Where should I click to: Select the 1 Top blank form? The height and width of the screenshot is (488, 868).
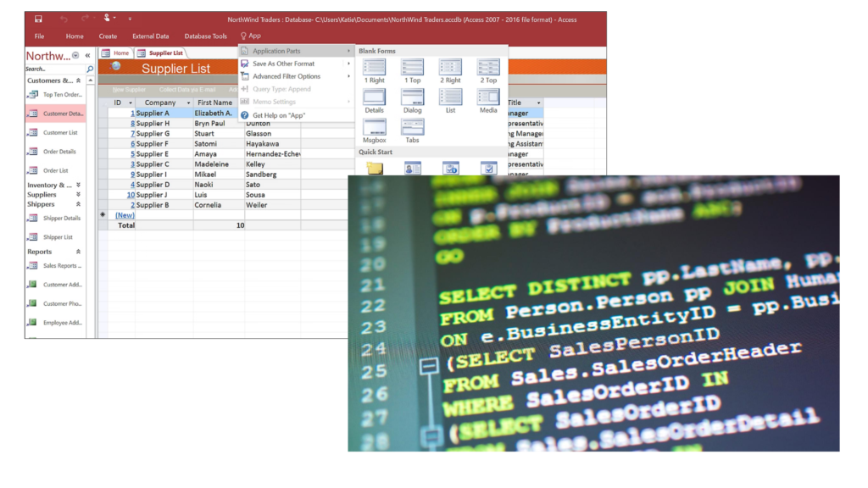point(413,71)
